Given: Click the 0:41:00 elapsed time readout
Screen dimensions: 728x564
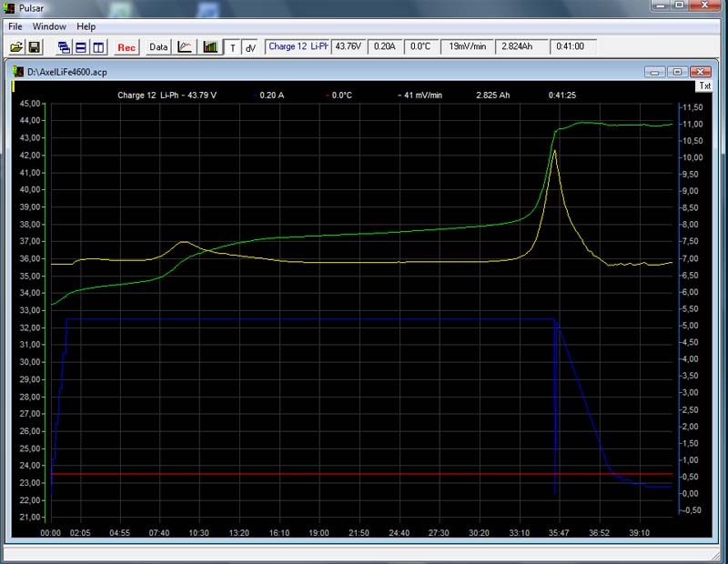Looking at the screenshot, I should (573, 46).
